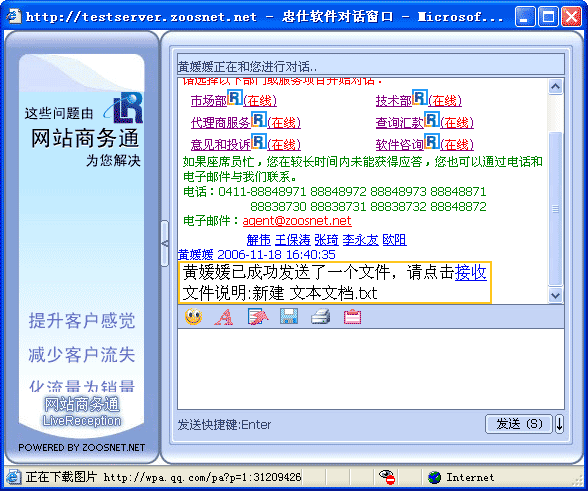Image resolution: width=588 pixels, height=491 pixels.
Task: Click the 发送 (S) send button
Action: point(519,424)
